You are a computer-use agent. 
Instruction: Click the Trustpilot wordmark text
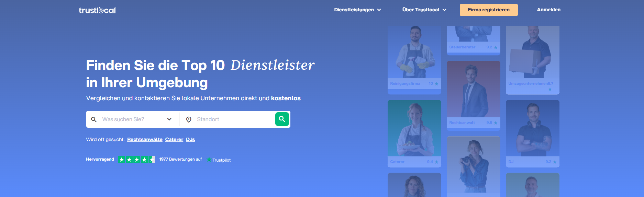pyautogui.click(x=221, y=160)
